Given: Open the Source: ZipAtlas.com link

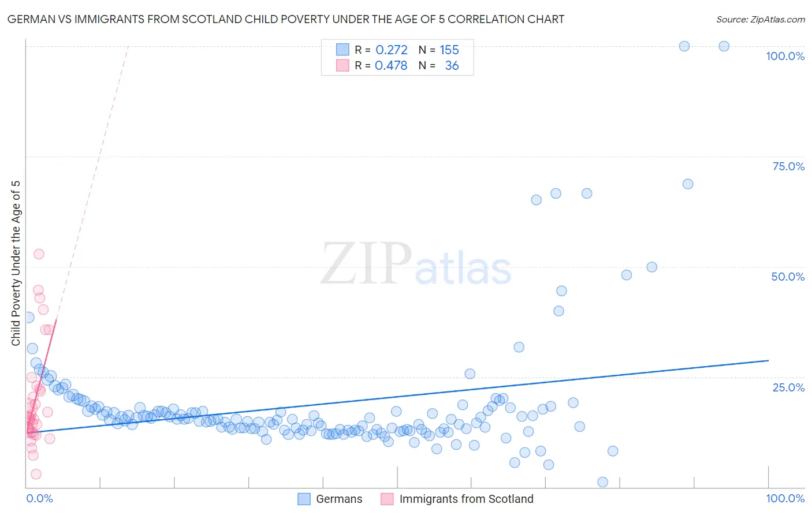Looking at the screenshot, I should tap(761, 19).
